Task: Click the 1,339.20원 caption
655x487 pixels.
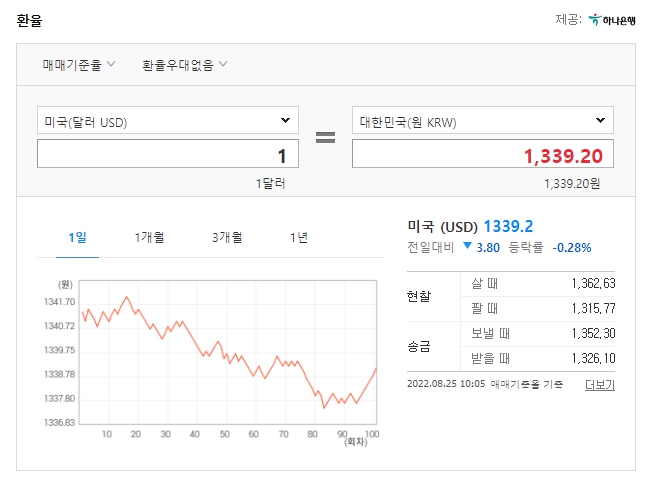Action: click(x=572, y=183)
